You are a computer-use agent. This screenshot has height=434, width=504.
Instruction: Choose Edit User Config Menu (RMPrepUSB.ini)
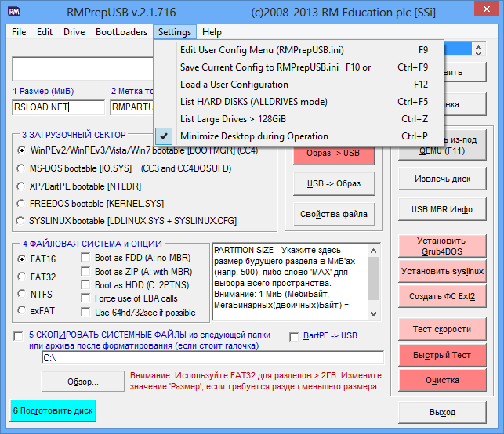[299, 50]
